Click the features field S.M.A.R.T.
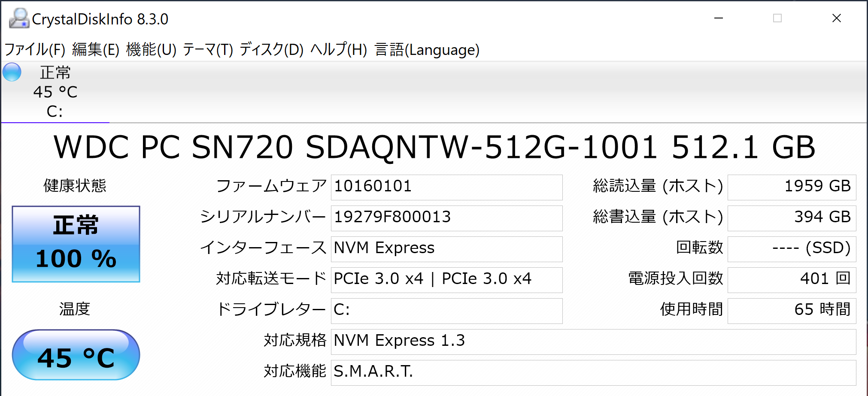868x396 pixels. 593,372
